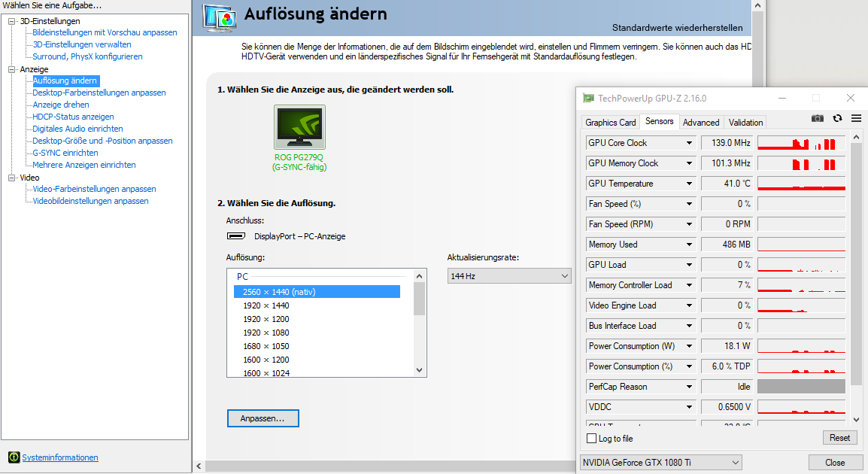Toggle the Log to file checkbox
868x474 pixels.
tap(591, 438)
